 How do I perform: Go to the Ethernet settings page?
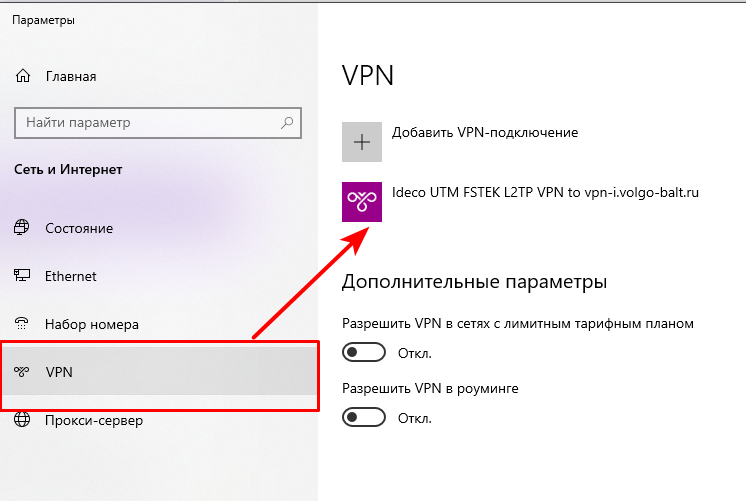click(70, 276)
